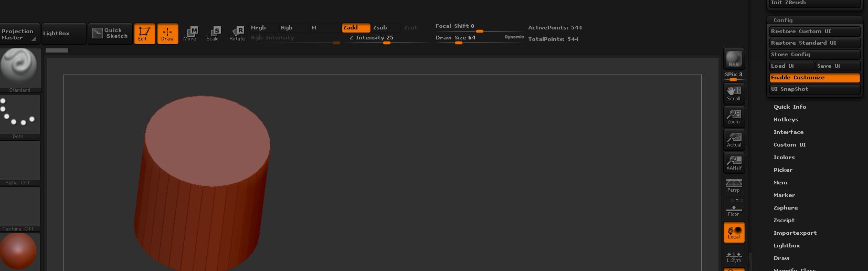
Task: Adjust the Focal Shift slider
Action: click(x=479, y=27)
